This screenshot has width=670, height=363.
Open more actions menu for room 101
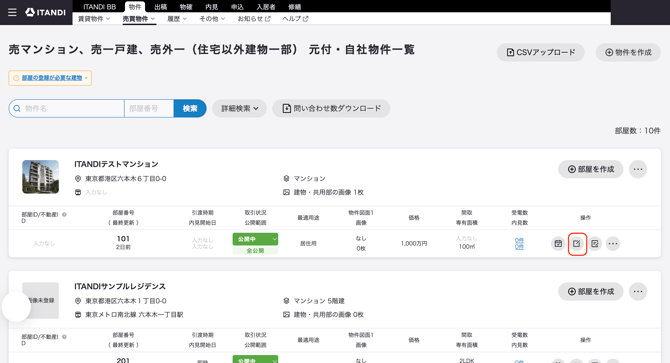click(x=613, y=243)
